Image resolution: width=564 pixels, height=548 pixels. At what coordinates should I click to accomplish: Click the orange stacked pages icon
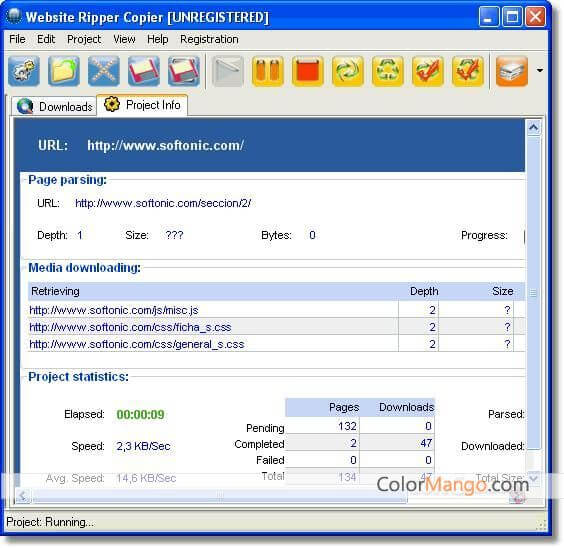(x=511, y=71)
